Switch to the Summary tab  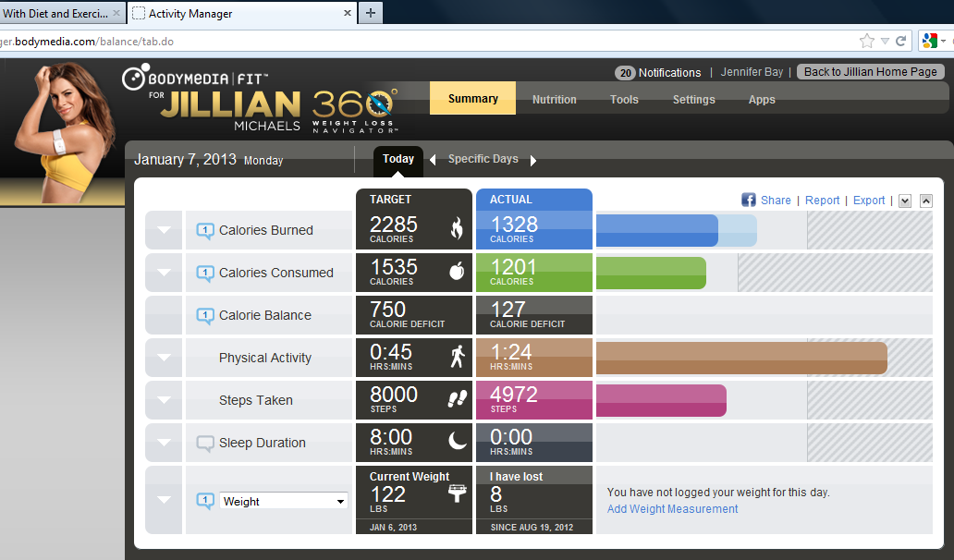(472, 99)
